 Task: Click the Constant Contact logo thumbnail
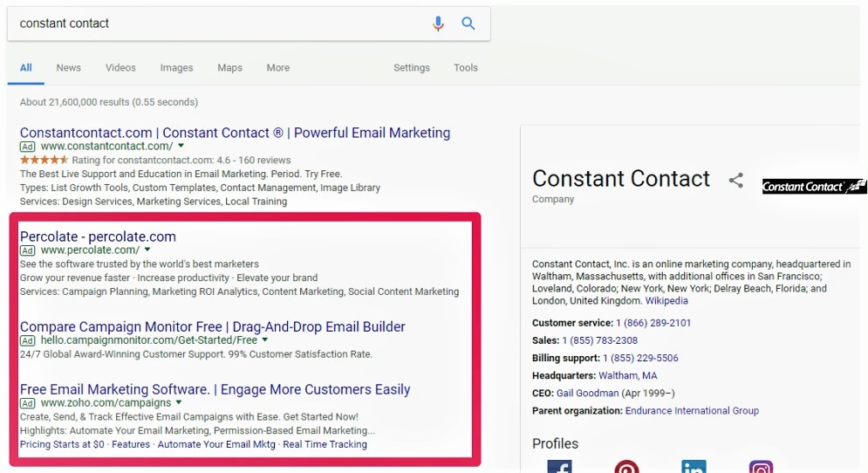[814, 187]
